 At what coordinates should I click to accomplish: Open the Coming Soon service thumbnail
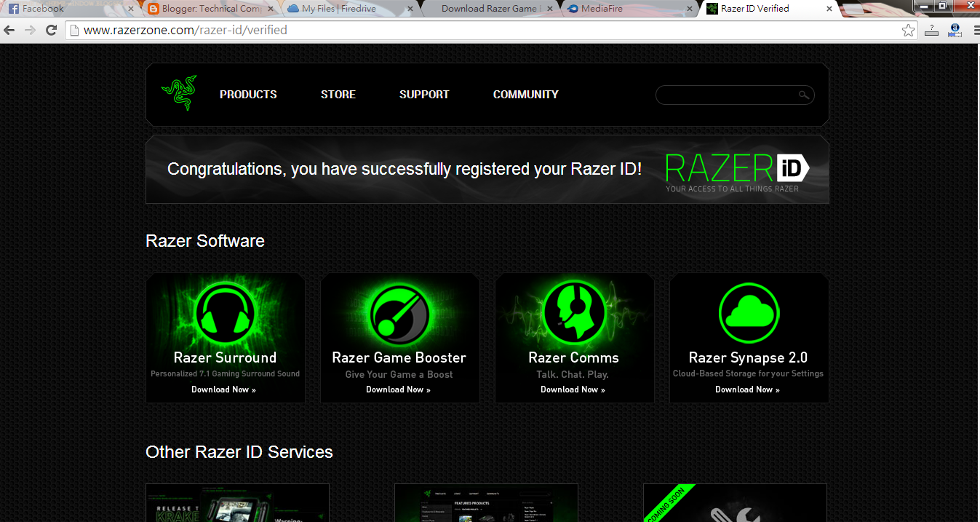pyautogui.click(x=735, y=502)
